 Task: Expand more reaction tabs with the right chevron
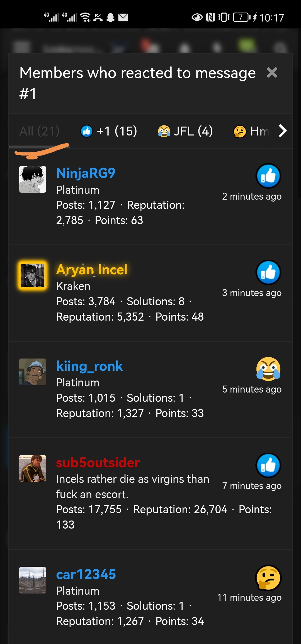point(283,131)
